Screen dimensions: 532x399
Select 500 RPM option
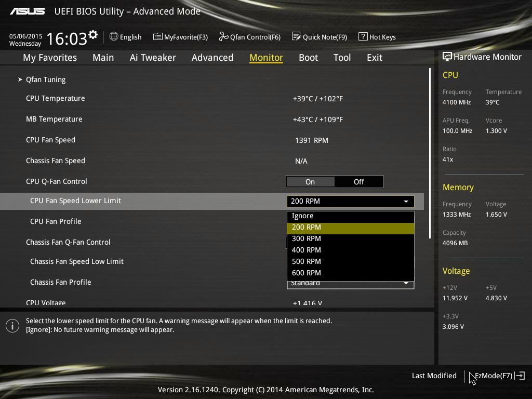click(351, 262)
